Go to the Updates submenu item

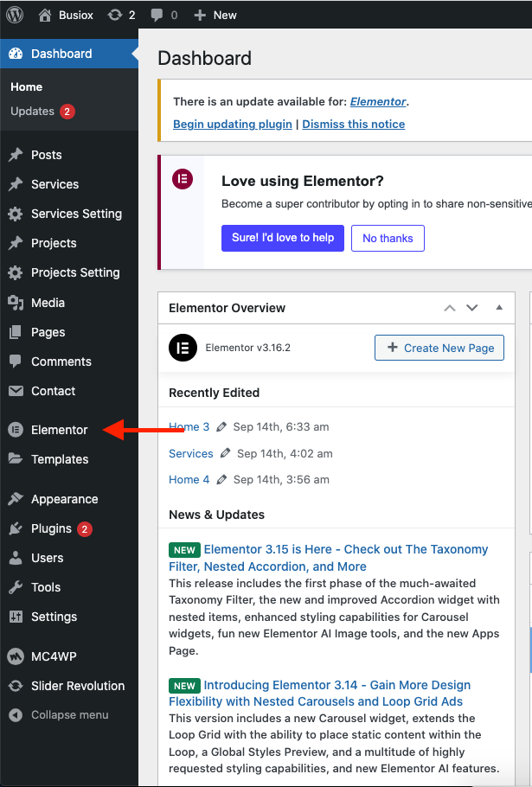[x=33, y=112]
